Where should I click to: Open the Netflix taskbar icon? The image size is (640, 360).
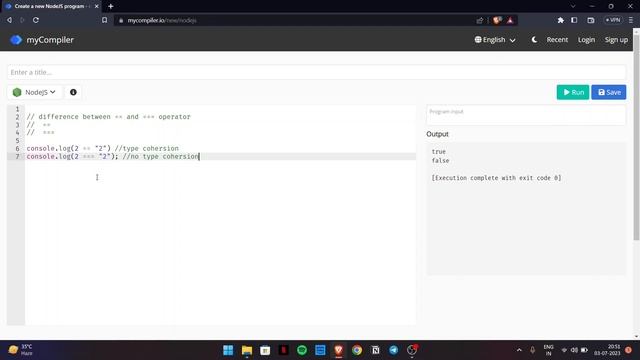[x=284, y=350]
